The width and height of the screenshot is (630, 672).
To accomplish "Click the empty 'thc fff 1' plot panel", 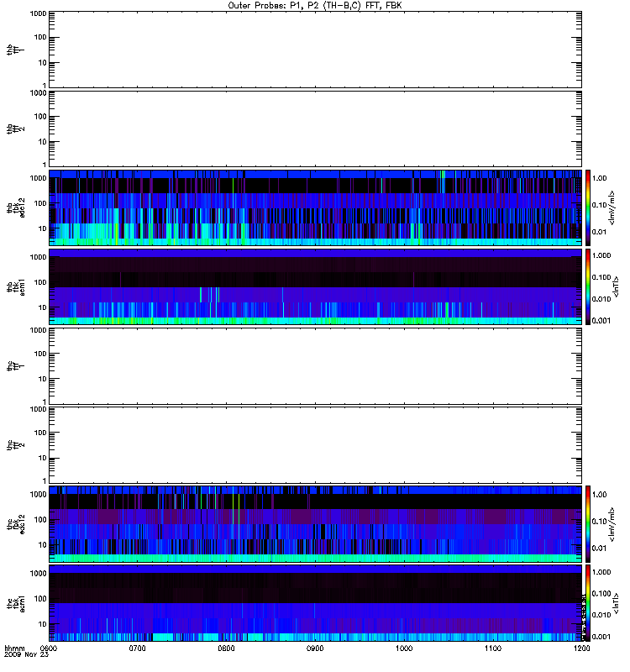I will click(x=316, y=366).
